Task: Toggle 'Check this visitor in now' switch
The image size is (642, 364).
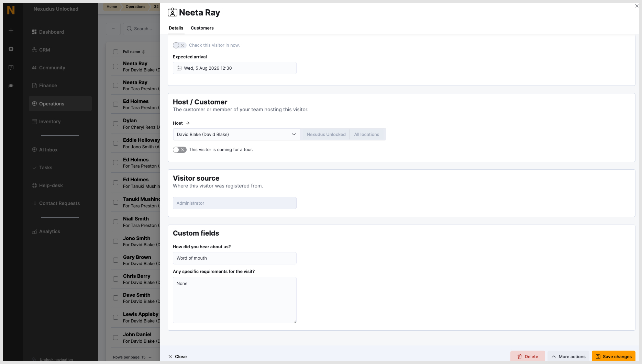Action: pyautogui.click(x=179, y=45)
